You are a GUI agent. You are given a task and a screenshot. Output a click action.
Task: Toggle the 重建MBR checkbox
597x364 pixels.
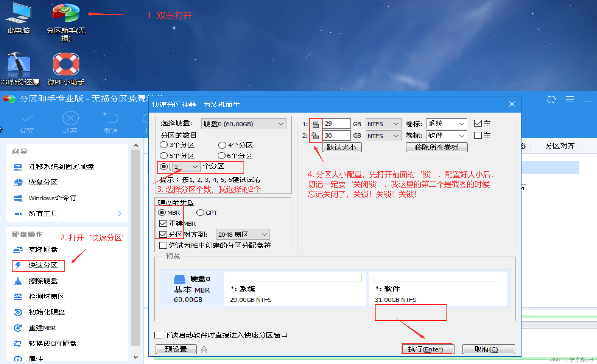(163, 223)
